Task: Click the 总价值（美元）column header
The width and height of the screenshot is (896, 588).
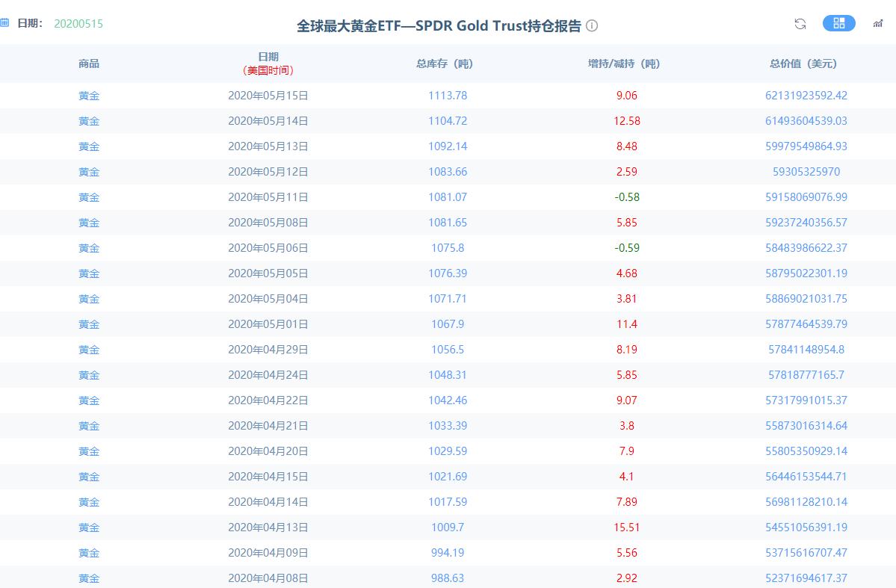Action: [x=803, y=64]
